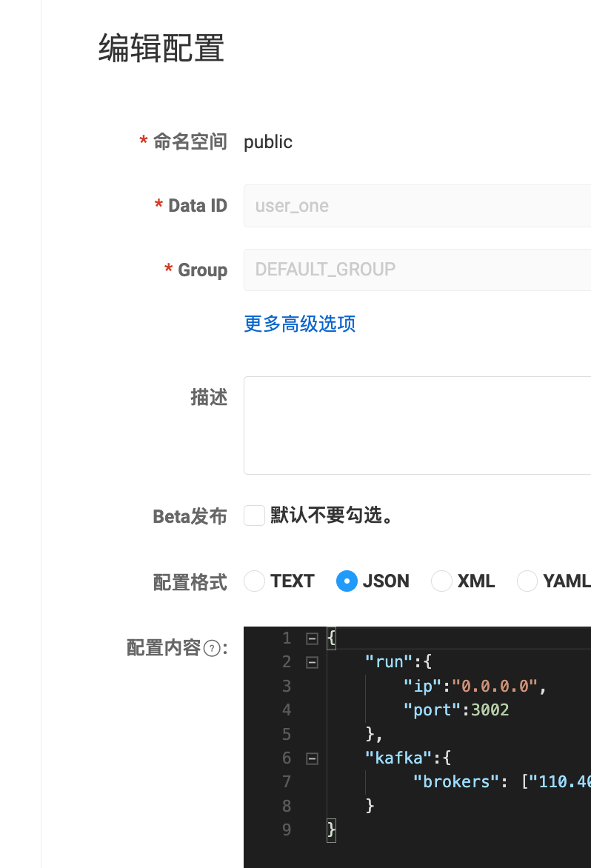The height and width of the screenshot is (868, 591).
Task: Click the "port" key on line 4
Action: coord(433,710)
